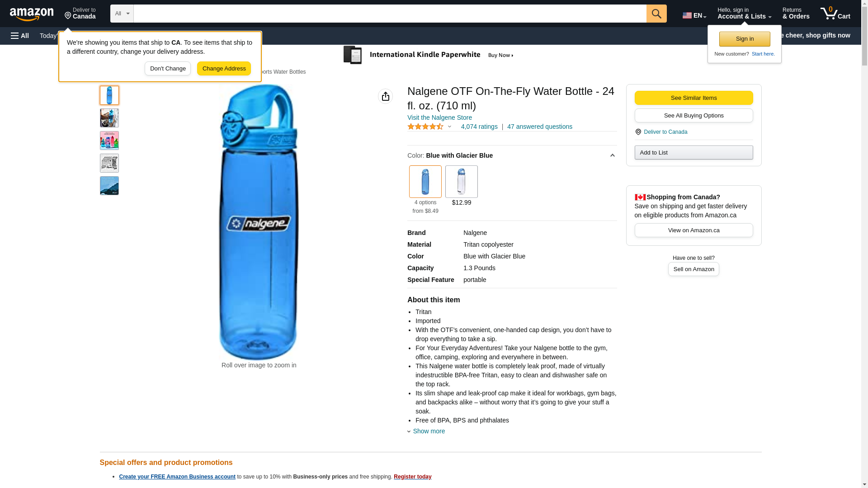Click the yellow Sign in button

[744, 39]
